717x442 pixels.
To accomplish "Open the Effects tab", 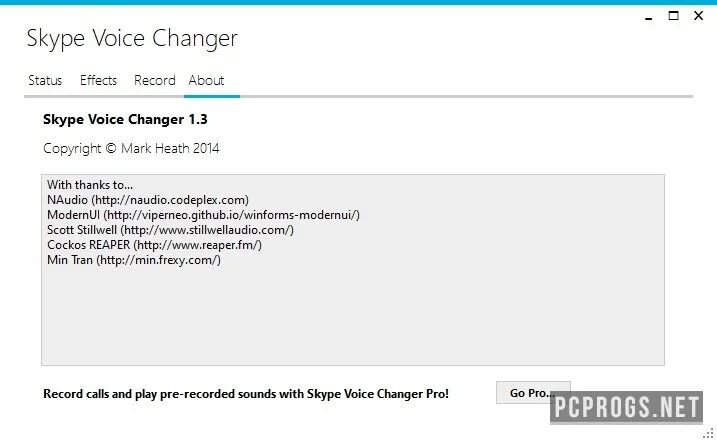I will point(98,80).
